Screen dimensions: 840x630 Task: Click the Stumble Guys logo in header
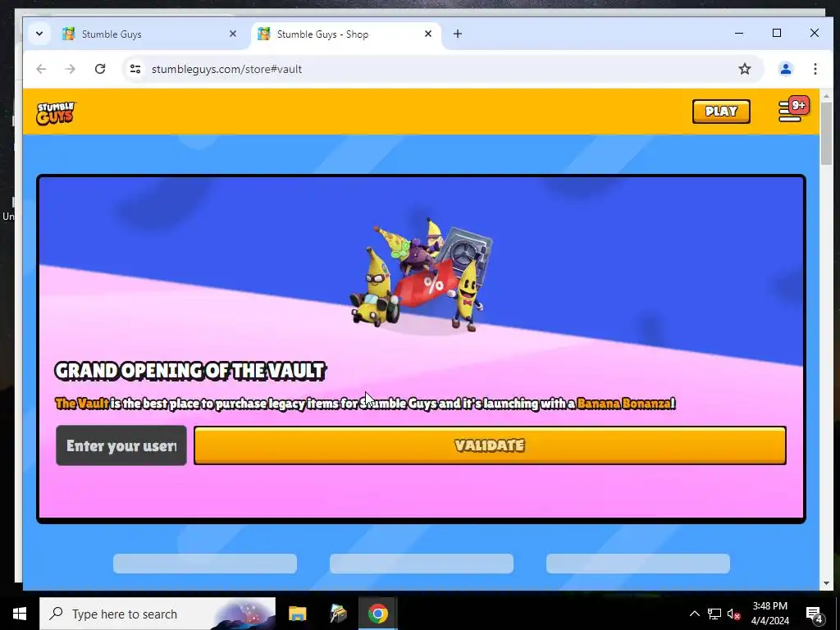tap(57, 113)
